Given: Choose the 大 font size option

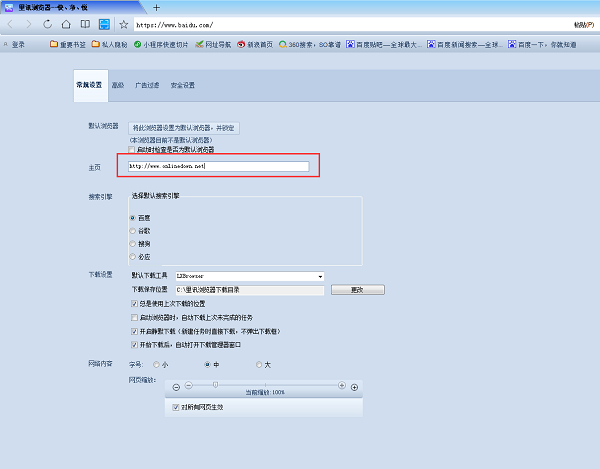Looking at the screenshot, I should [x=259, y=364].
